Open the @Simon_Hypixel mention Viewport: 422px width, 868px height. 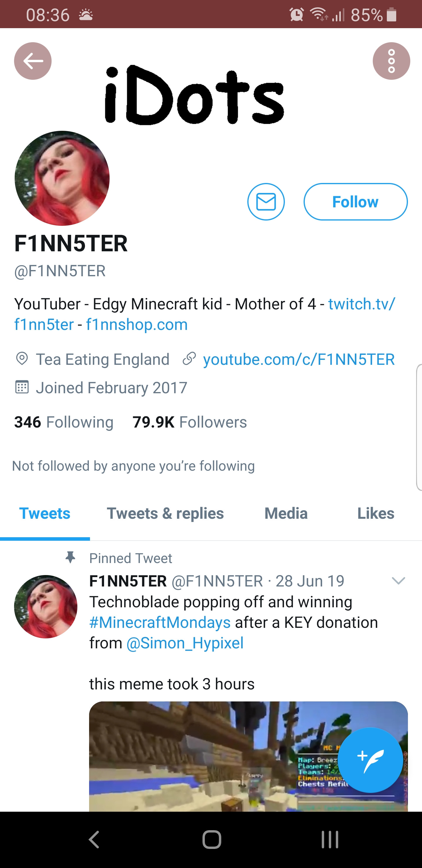[x=185, y=643]
